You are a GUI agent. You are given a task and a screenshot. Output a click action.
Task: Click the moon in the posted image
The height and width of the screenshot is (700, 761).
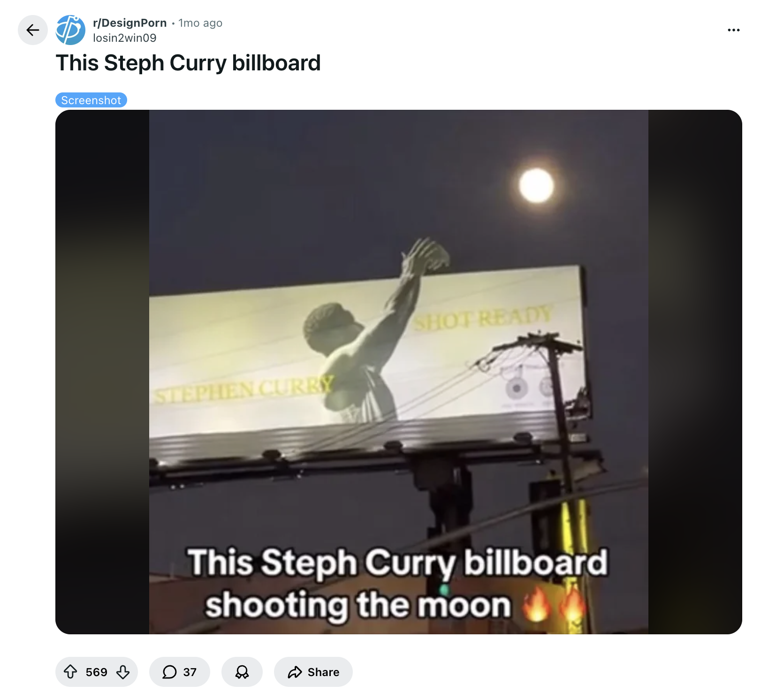click(536, 186)
